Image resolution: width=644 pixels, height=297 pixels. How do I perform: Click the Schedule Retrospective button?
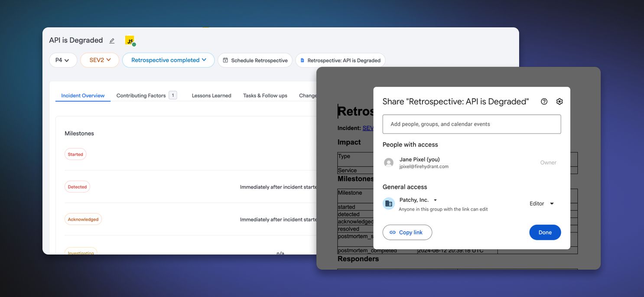255,60
